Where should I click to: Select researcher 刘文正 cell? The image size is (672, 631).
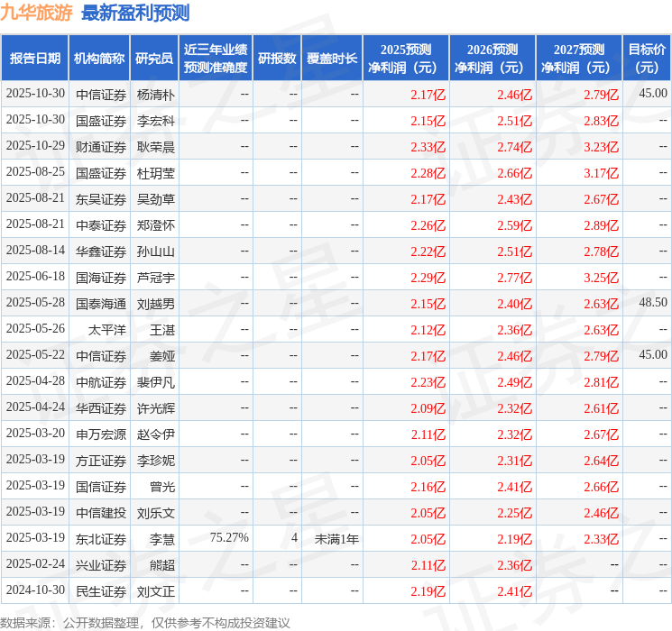coord(155,591)
